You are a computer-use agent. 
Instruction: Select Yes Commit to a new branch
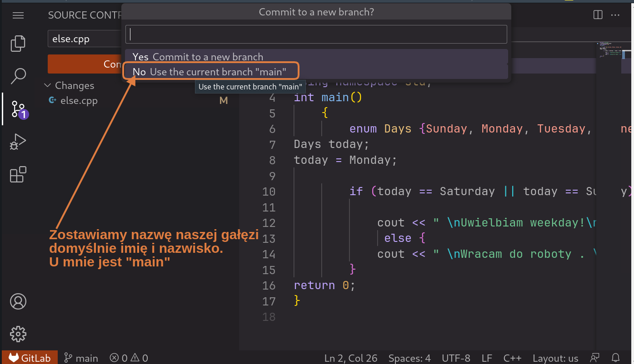[316, 57]
